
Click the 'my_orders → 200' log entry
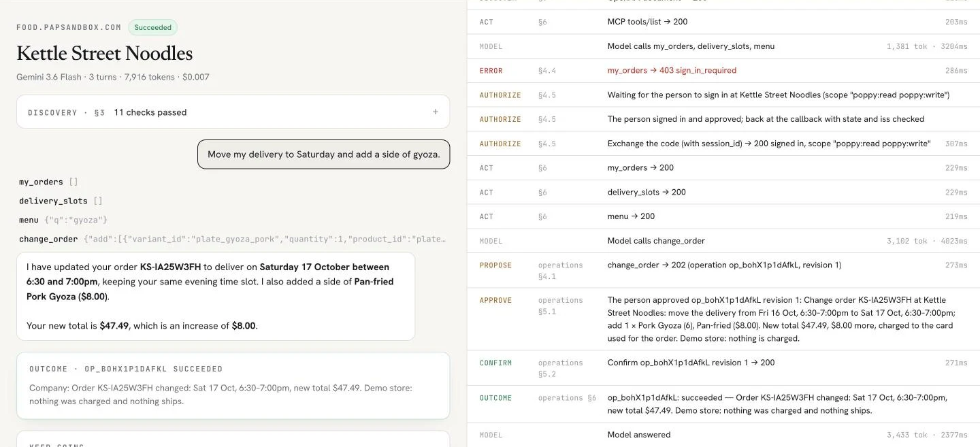click(x=640, y=167)
